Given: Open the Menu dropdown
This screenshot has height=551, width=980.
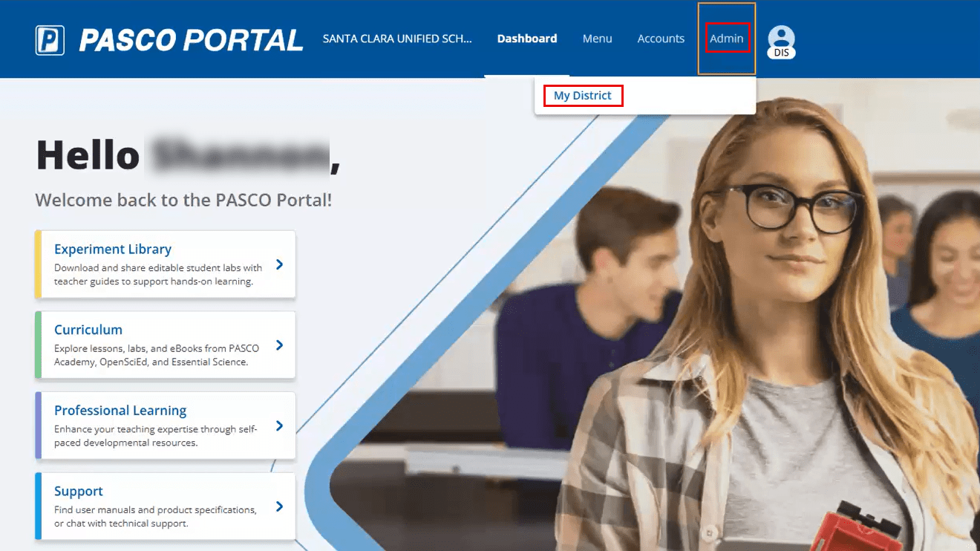Looking at the screenshot, I should tap(597, 38).
